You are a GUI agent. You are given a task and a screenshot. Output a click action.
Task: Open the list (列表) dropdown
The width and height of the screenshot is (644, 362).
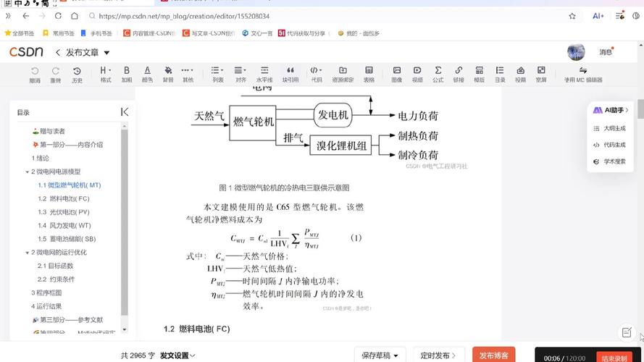tap(217, 75)
